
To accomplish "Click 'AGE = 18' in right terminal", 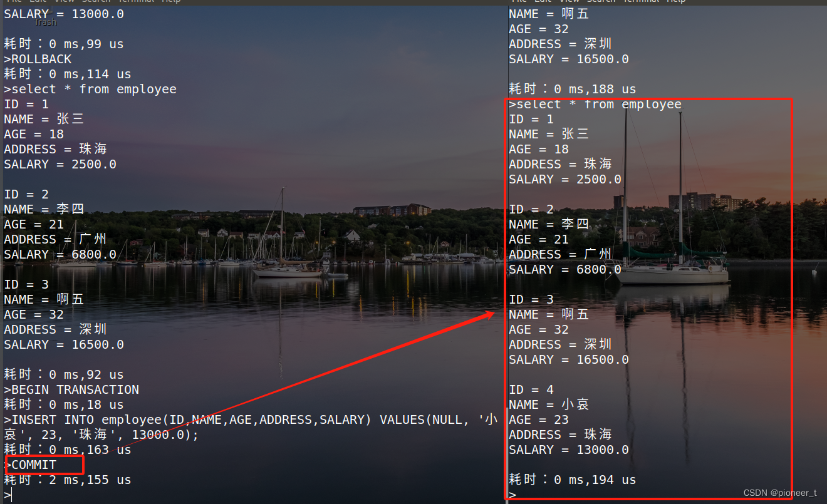I will pyautogui.click(x=539, y=150).
